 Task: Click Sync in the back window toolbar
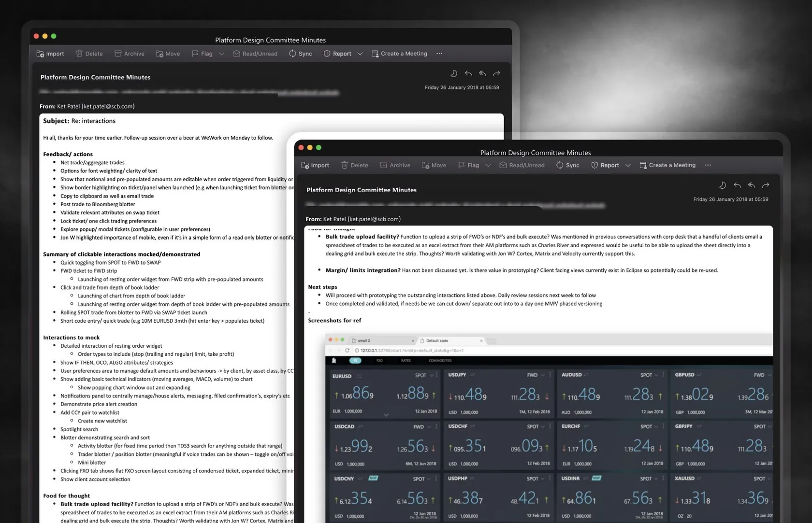pos(301,54)
